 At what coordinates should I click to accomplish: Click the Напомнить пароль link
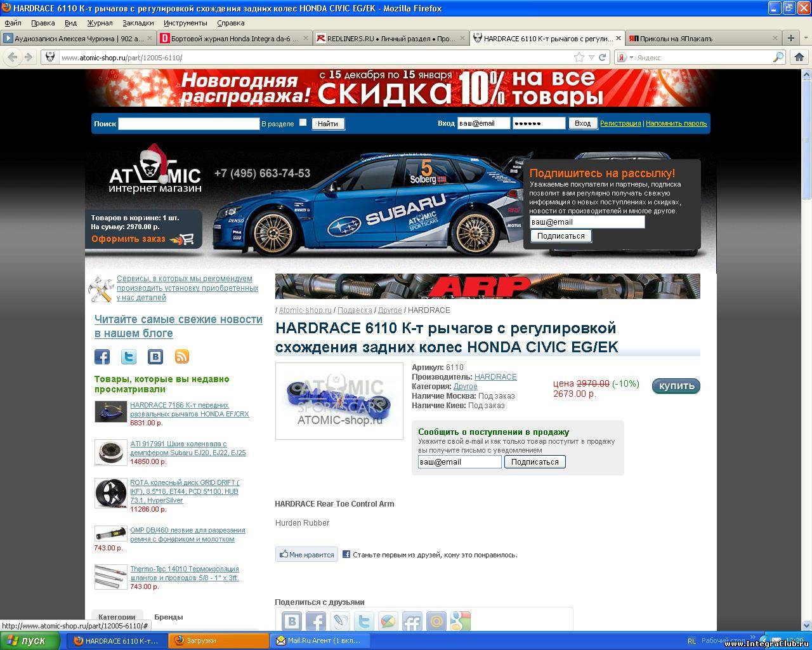[676, 124]
